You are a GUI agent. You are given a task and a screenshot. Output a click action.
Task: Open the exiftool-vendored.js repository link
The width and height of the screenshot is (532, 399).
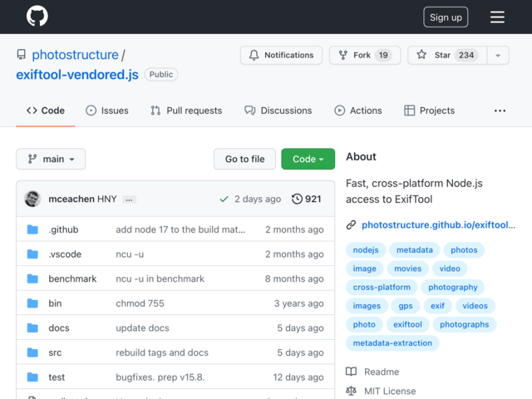coord(77,74)
